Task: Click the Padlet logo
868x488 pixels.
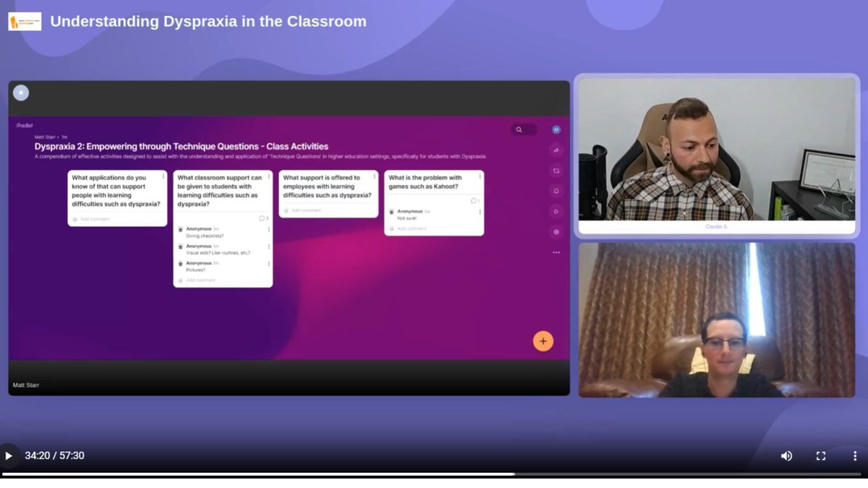Action: point(25,125)
